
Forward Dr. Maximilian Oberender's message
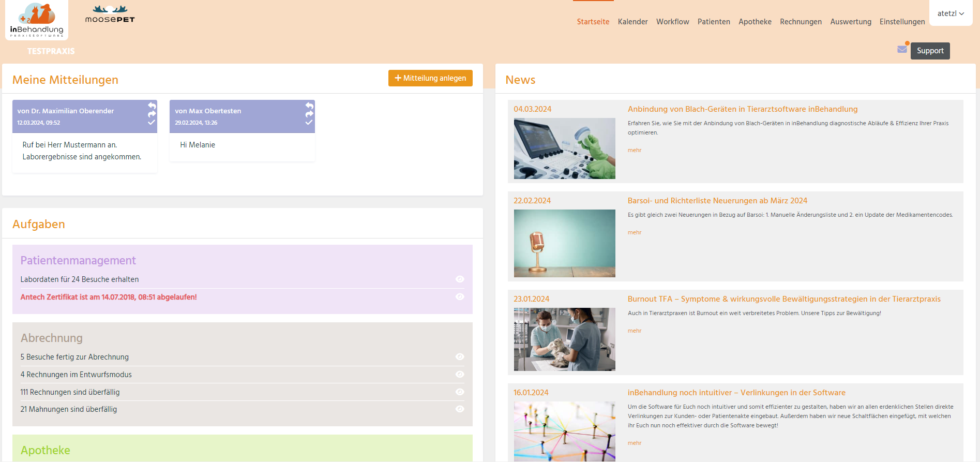tap(152, 114)
